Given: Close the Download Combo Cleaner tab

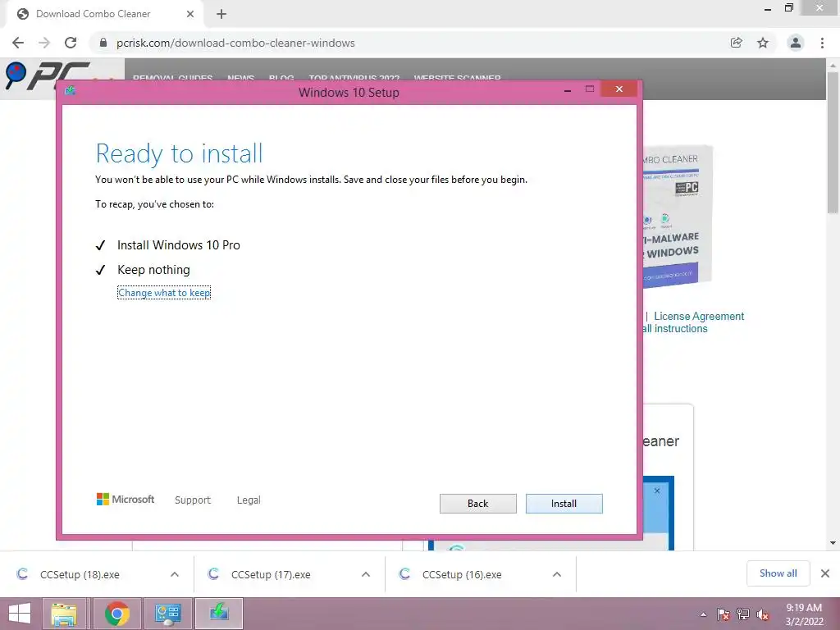Looking at the screenshot, I should [190, 14].
